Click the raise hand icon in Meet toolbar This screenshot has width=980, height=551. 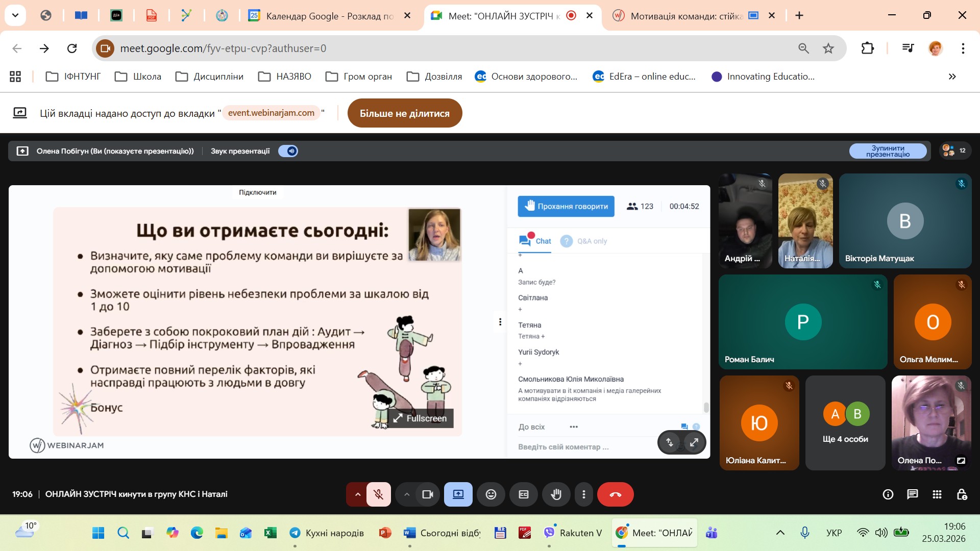pos(556,494)
